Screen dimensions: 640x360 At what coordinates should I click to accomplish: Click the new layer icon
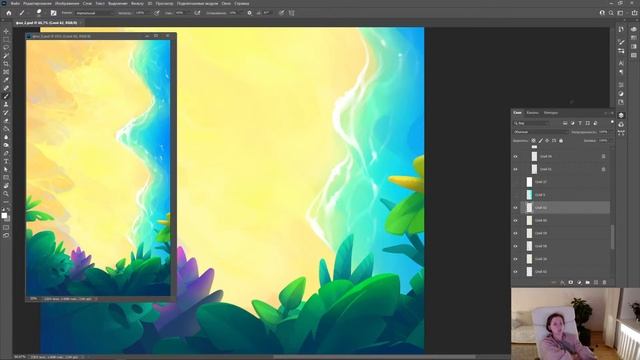coord(596,282)
